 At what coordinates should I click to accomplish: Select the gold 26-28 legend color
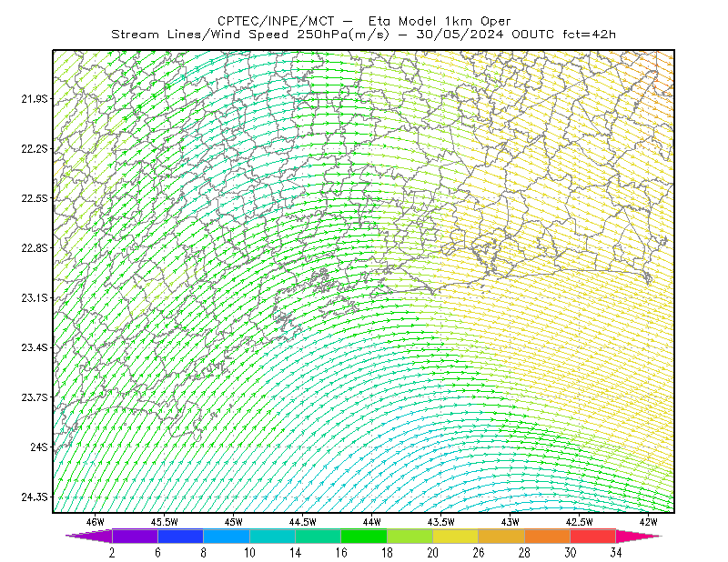(501, 536)
